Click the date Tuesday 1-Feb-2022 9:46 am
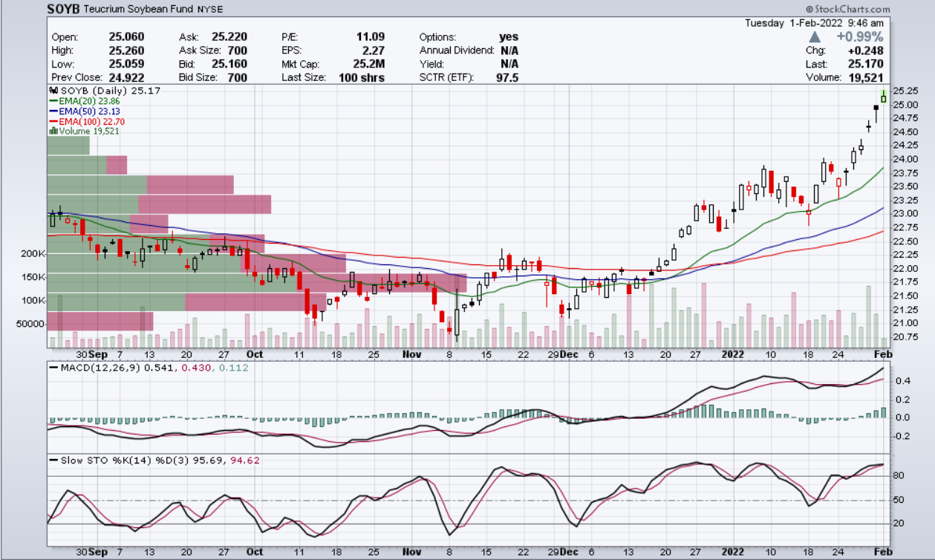Image resolution: width=935 pixels, height=560 pixels. point(815,23)
